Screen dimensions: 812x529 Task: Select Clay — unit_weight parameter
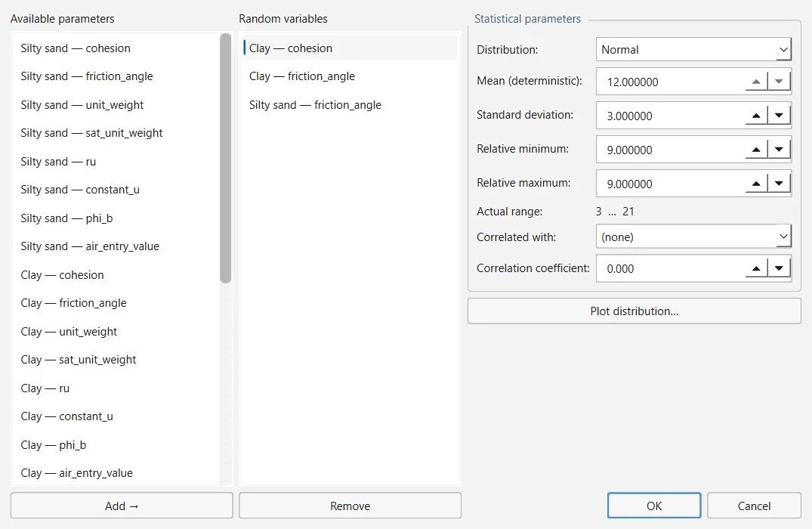(x=116, y=332)
